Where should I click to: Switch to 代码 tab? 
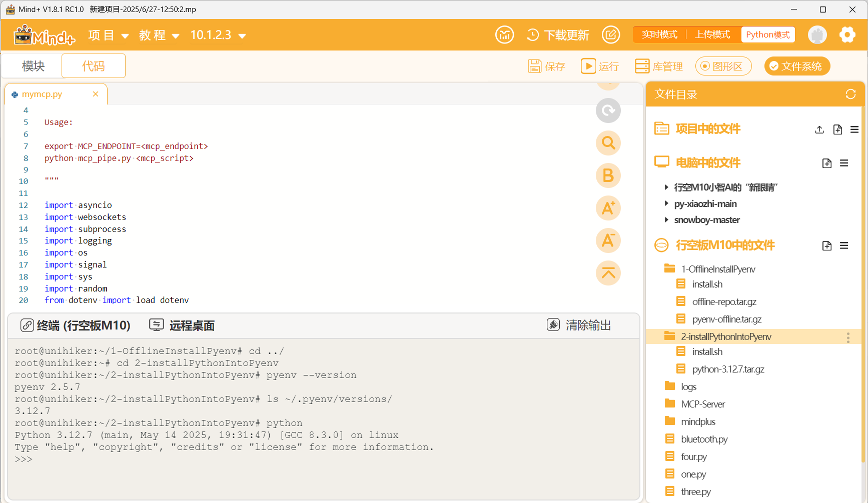tap(94, 66)
